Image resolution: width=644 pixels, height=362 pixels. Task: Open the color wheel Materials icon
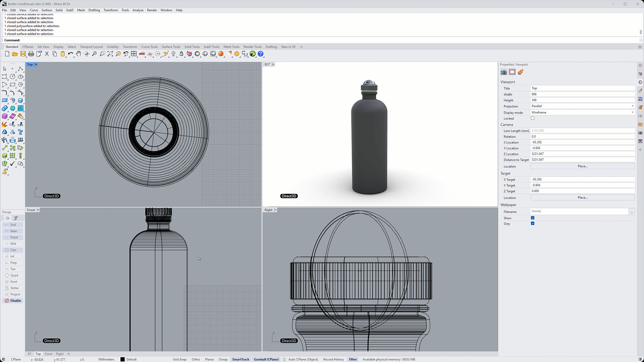197,54
